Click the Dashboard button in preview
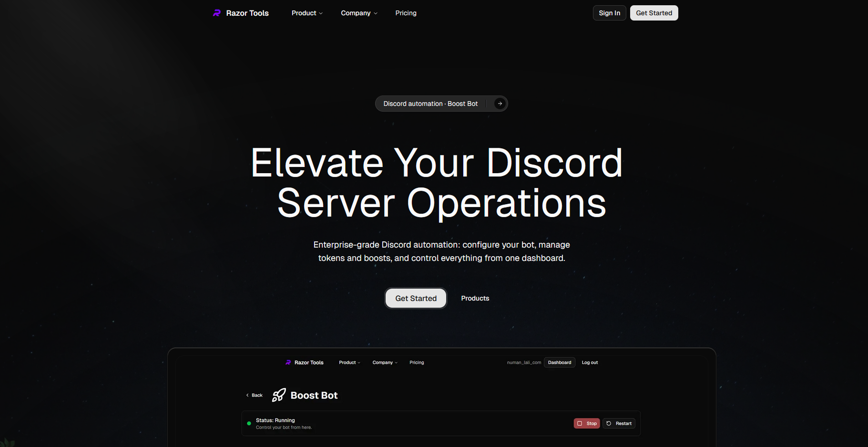 pyautogui.click(x=560, y=363)
